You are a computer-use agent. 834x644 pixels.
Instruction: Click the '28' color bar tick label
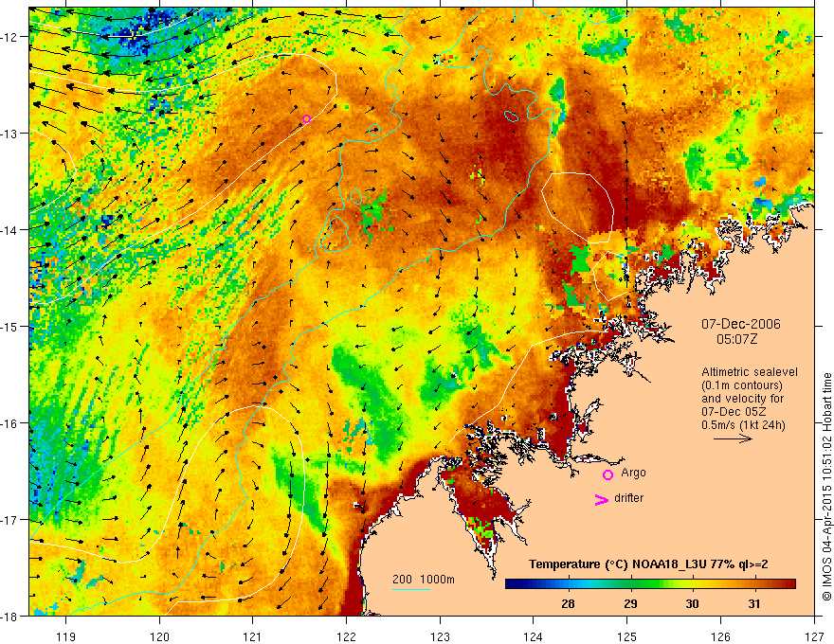tap(568, 604)
